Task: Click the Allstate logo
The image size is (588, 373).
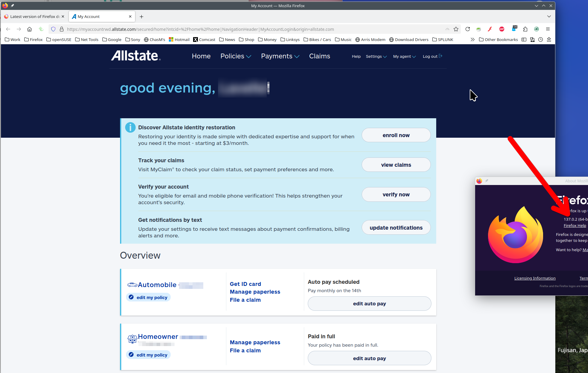Action: [136, 56]
